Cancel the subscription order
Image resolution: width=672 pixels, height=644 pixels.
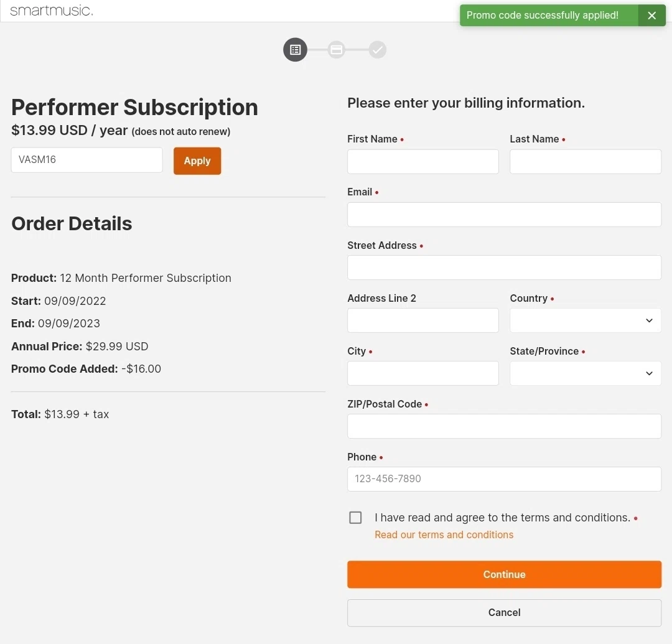point(505,613)
